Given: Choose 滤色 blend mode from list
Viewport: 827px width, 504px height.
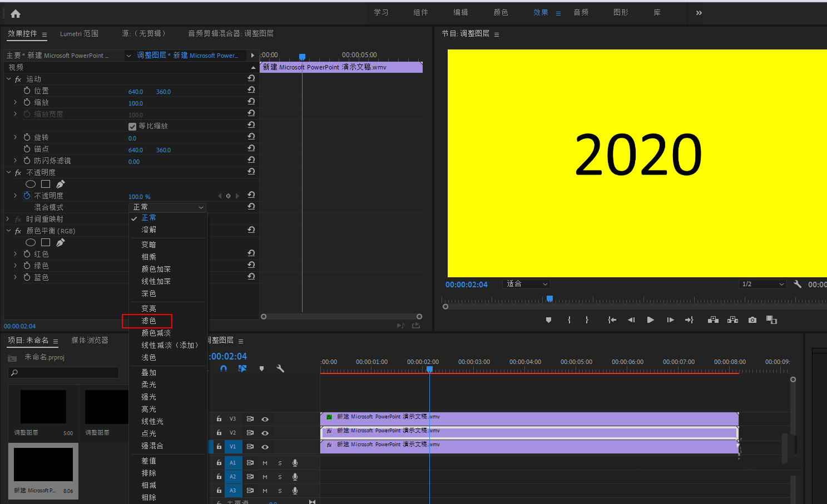Looking at the screenshot, I should click(148, 321).
